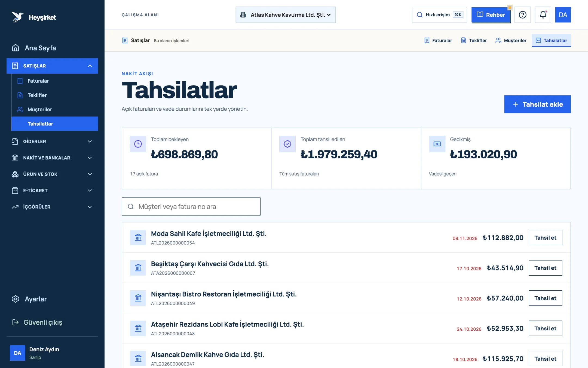Select Tahsilatlar in the sidebar
Screen dimensions: 588x368
[x=55, y=124]
